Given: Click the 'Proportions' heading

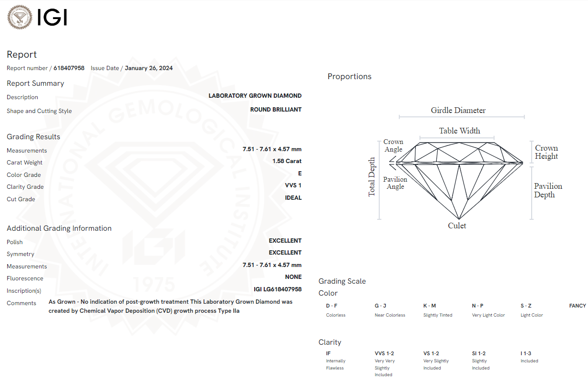Looking at the screenshot, I should pos(350,77).
